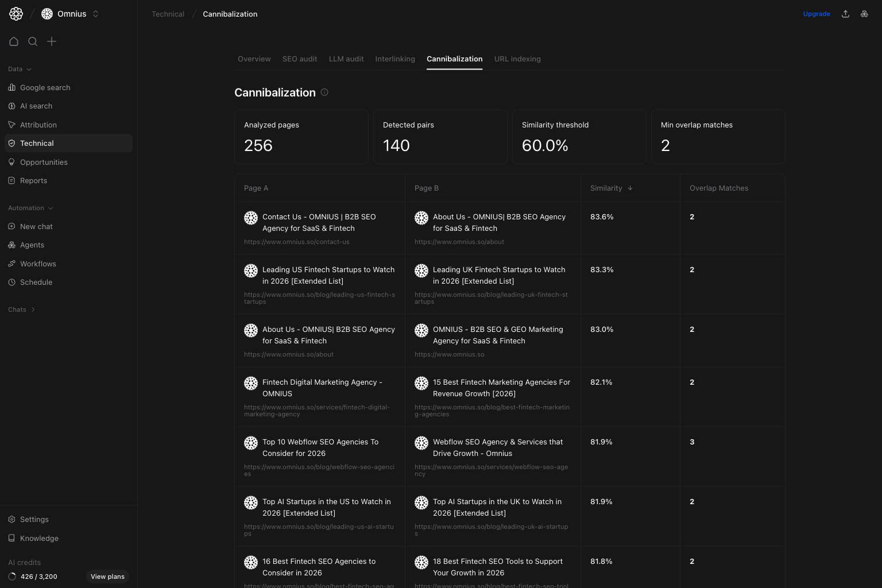Click the Similarity threshold 60.0% card
The width and height of the screenshot is (882, 588).
click(579, 137)
